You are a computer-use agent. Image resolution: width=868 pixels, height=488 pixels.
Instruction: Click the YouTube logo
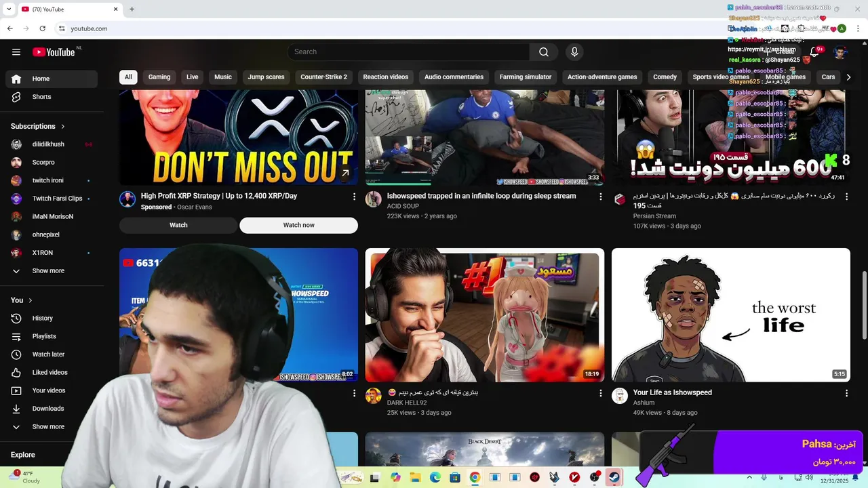tap(54, 52)
